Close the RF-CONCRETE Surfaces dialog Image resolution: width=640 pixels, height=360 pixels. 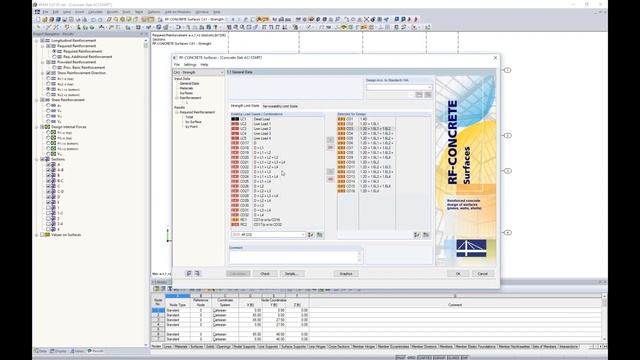point(496,58)
